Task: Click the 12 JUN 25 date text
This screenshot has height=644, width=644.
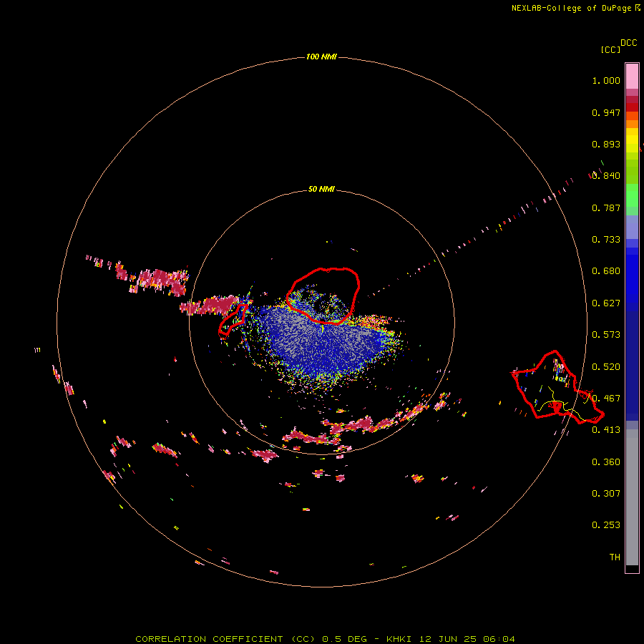Action: 448,639
